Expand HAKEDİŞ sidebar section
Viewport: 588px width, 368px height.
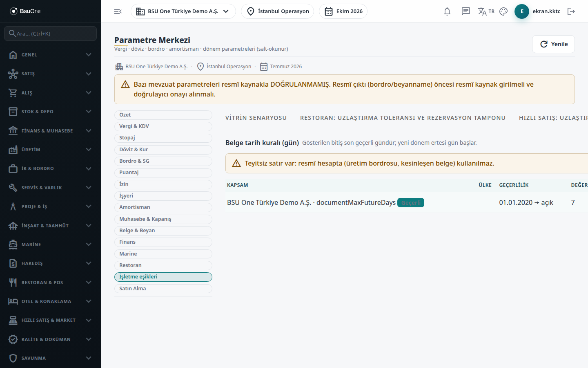click(51, 263)
